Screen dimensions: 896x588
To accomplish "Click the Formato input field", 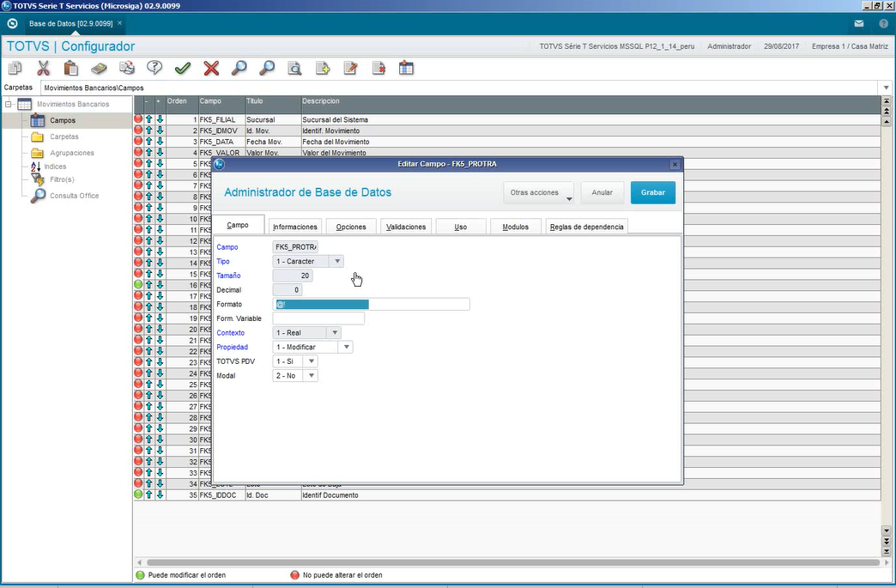I will pos(372,304).
